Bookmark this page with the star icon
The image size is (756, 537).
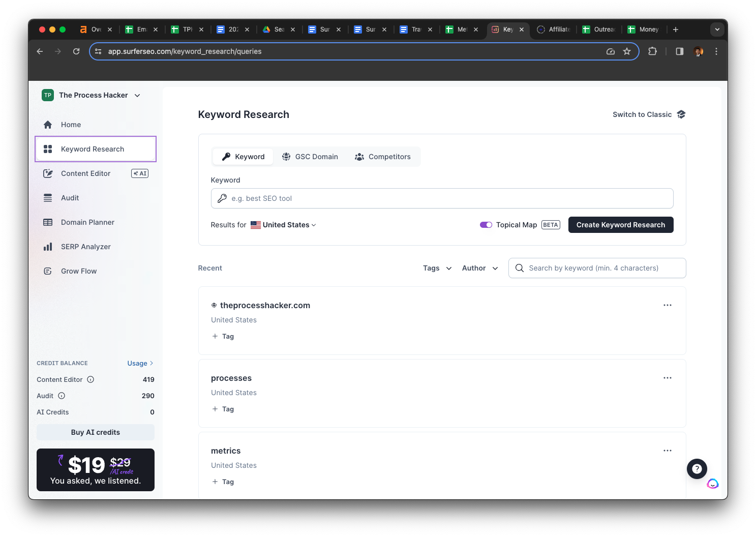point(627,51)
